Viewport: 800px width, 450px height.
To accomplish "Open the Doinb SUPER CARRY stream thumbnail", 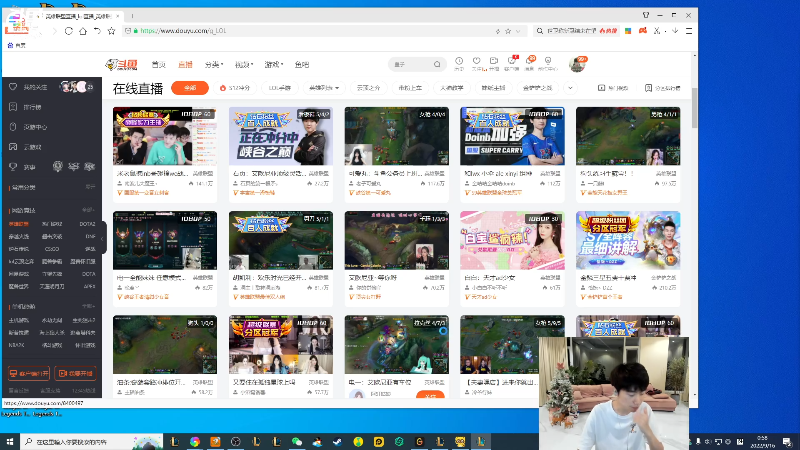I will 512,136.
